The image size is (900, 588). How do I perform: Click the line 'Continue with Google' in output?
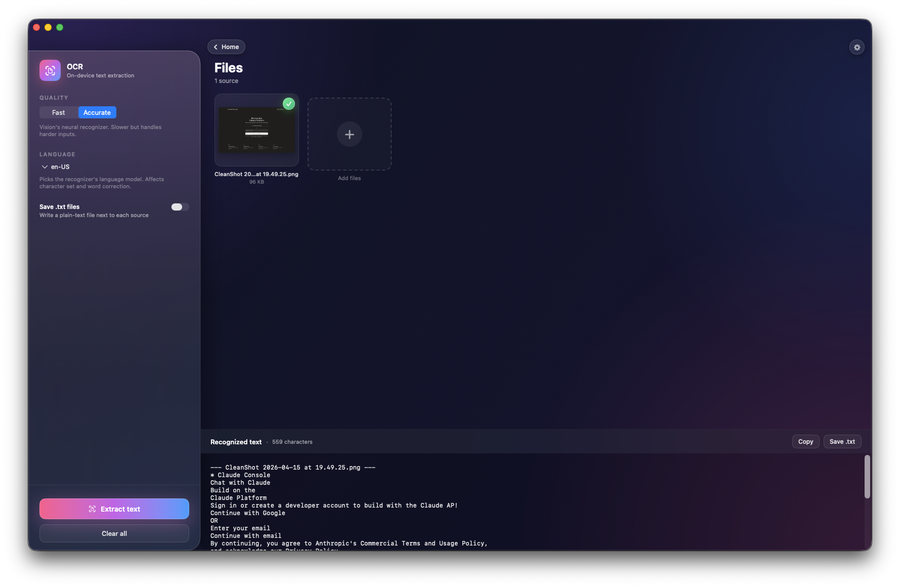click(x=248, y=513)
